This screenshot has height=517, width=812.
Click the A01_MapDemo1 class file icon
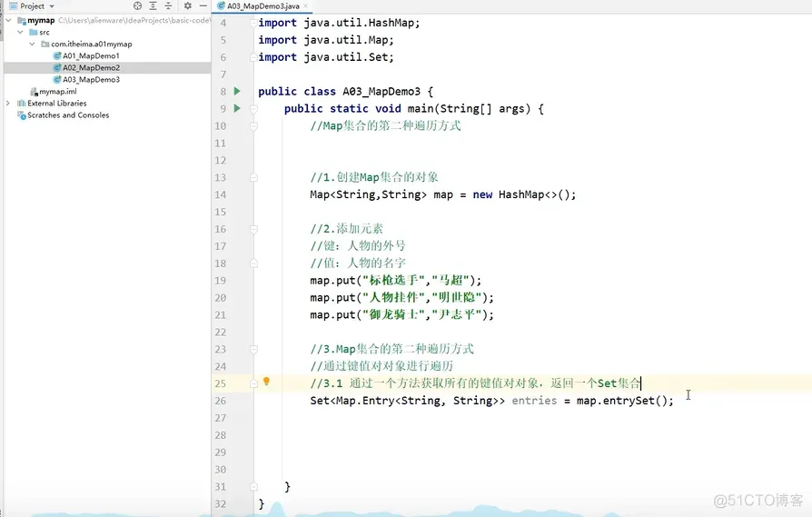click(57, 56)
